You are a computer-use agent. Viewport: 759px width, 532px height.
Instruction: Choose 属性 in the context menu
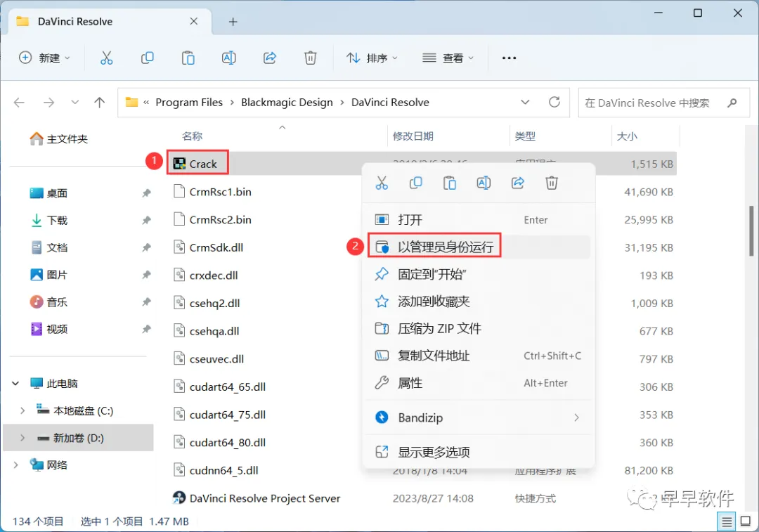[479, 383]
